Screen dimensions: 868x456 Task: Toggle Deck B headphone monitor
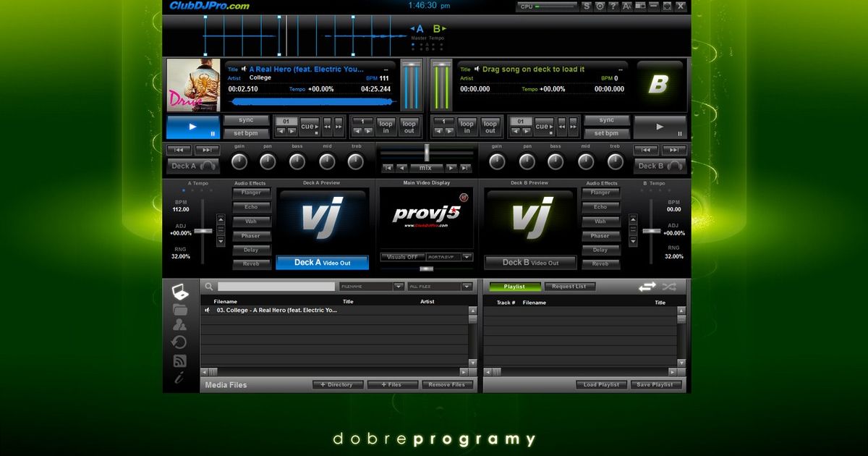point(660,166)
